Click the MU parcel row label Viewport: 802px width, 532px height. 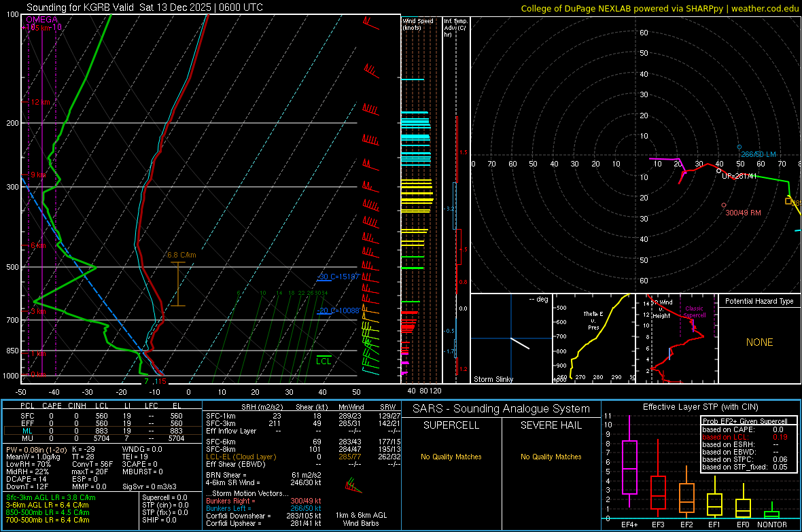[27, 438]
